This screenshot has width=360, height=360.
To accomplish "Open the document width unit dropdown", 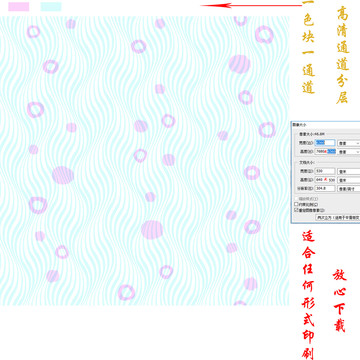I will tap(349, 171).
